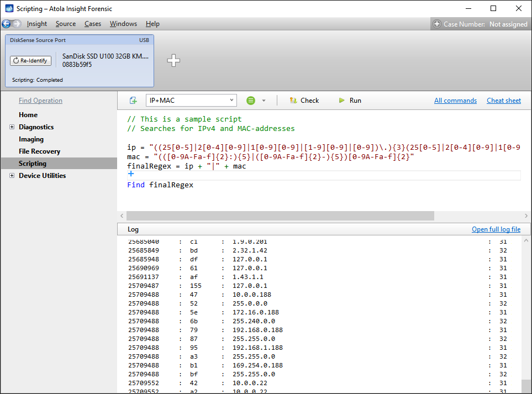Click log entry 10.0.0.188
532x394 pixels.
pyautogui.click(x=252, y=295)
